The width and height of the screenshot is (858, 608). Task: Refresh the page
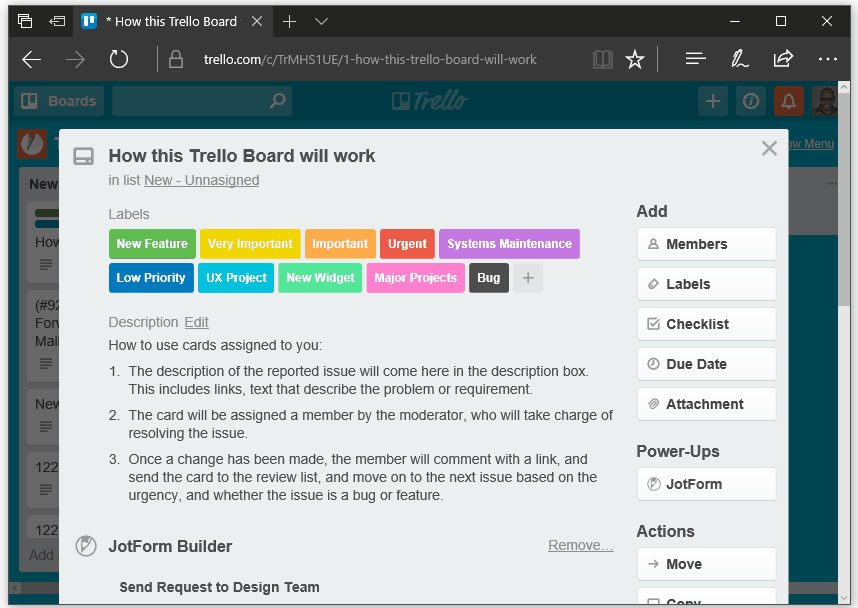click(x=119, y=60)
